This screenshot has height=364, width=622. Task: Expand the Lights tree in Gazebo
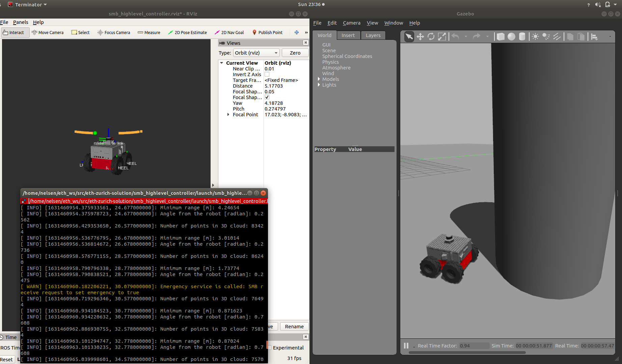coord(319,85)
